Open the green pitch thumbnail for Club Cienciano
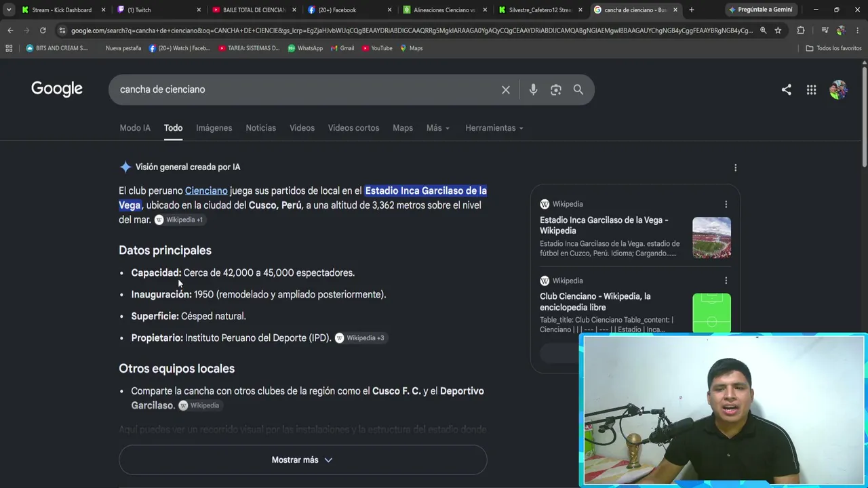868x488 pixels. pos(711,313)
